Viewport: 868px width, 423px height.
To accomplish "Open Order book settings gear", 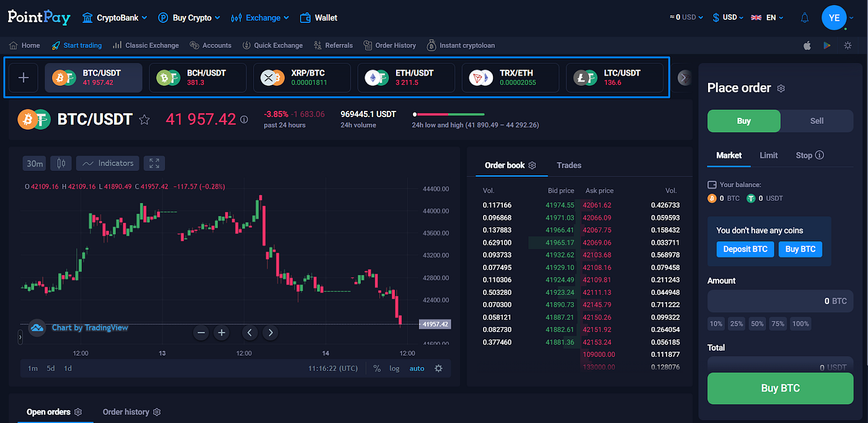I will [531, 165].
